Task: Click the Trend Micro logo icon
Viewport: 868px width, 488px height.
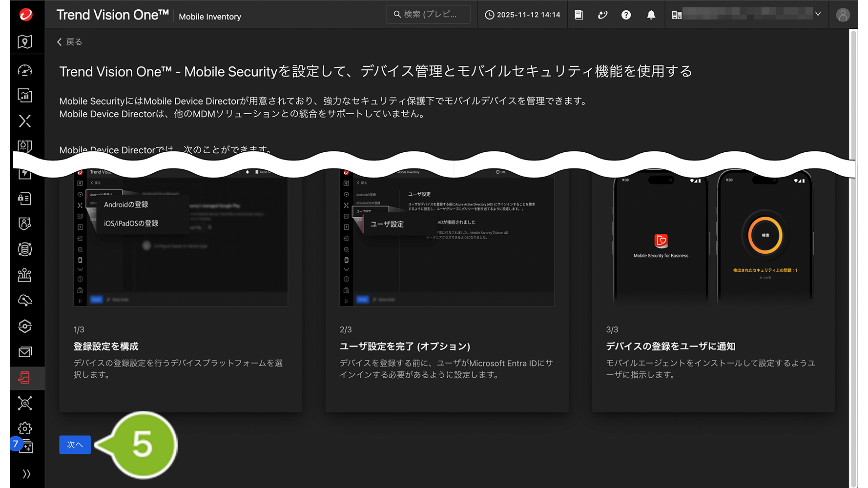Action: (26, 15)
